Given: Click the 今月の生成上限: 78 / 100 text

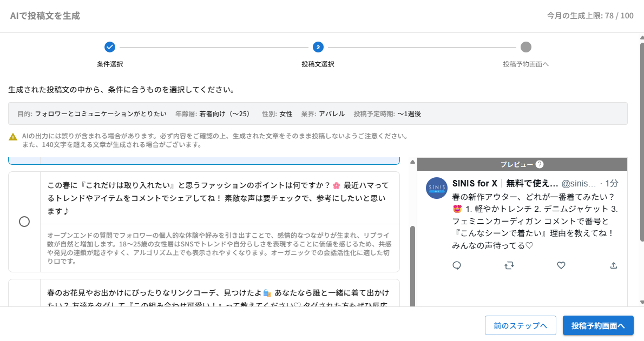Looking at the screenshot, I should tap(590, 16).
